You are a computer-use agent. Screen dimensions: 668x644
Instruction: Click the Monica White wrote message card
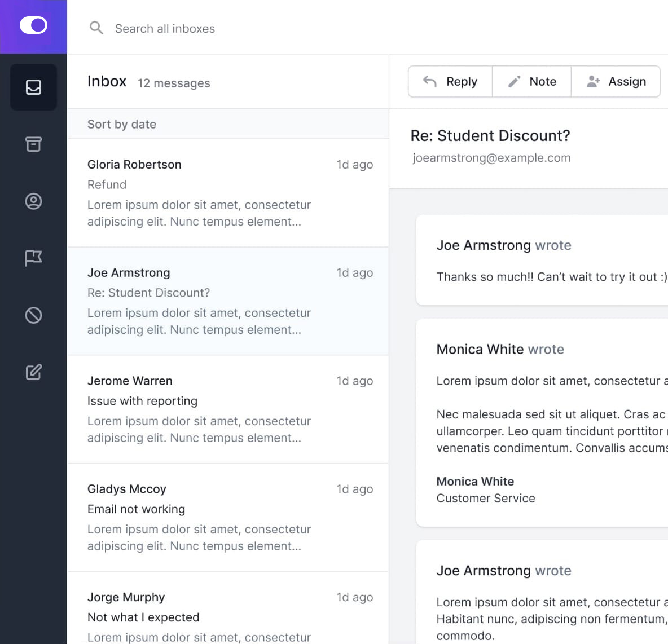coord(542,423)
